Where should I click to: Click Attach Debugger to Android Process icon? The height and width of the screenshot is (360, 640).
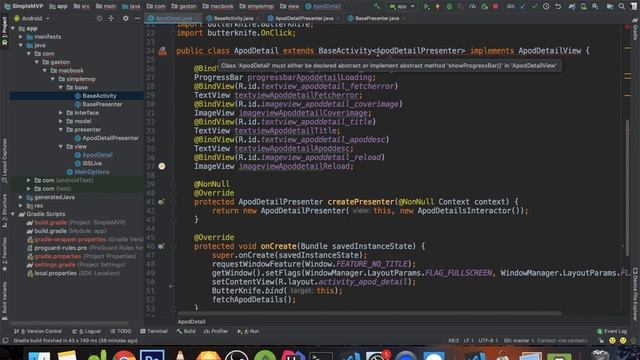[x=484, y=6]
